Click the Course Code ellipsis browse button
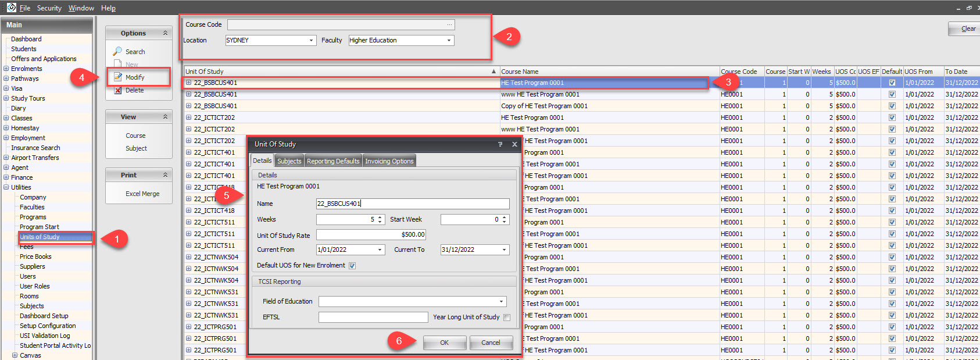 click(x=449, y=24)
